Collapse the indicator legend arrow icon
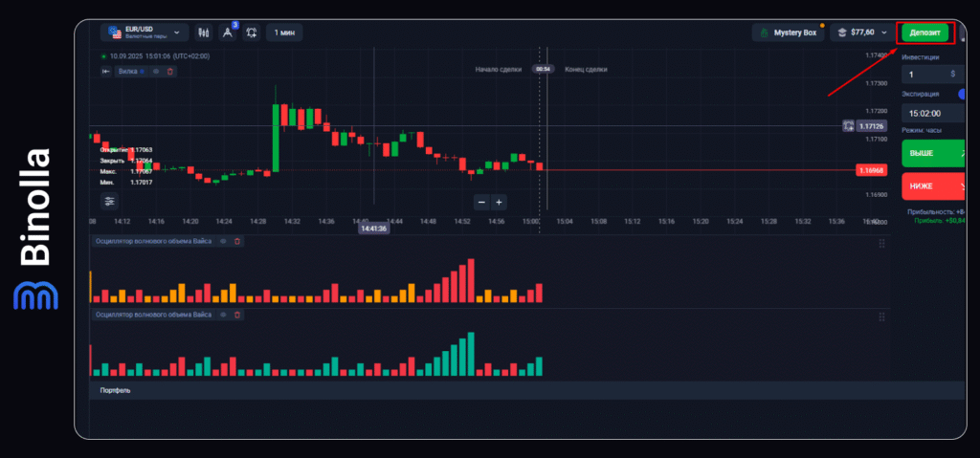 106,71
